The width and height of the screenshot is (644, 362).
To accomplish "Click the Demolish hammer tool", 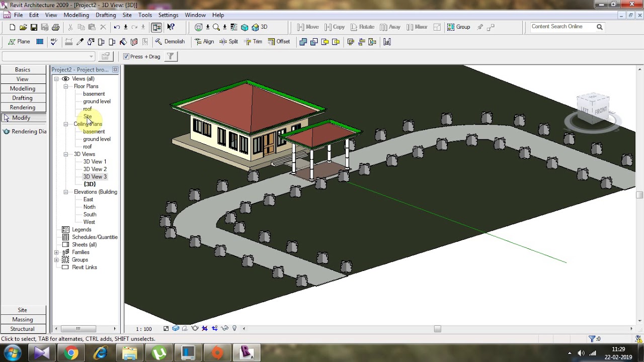I will pyautogui.click(x=170, y=42).
